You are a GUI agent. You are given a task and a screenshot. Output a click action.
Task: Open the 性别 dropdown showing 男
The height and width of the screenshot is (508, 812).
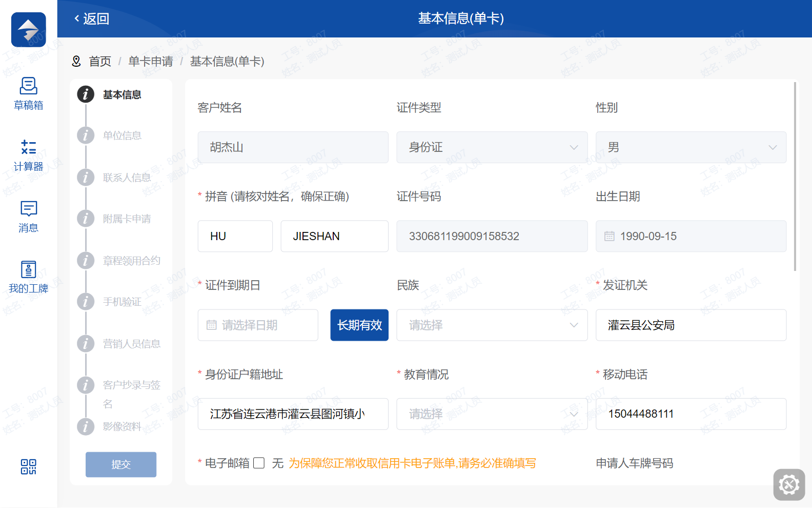click(691, 147)
